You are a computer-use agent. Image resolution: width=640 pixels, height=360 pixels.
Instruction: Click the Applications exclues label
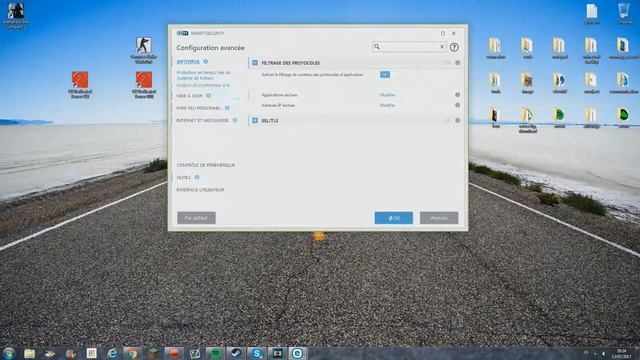pyautogui.click(x=280, y=95)
